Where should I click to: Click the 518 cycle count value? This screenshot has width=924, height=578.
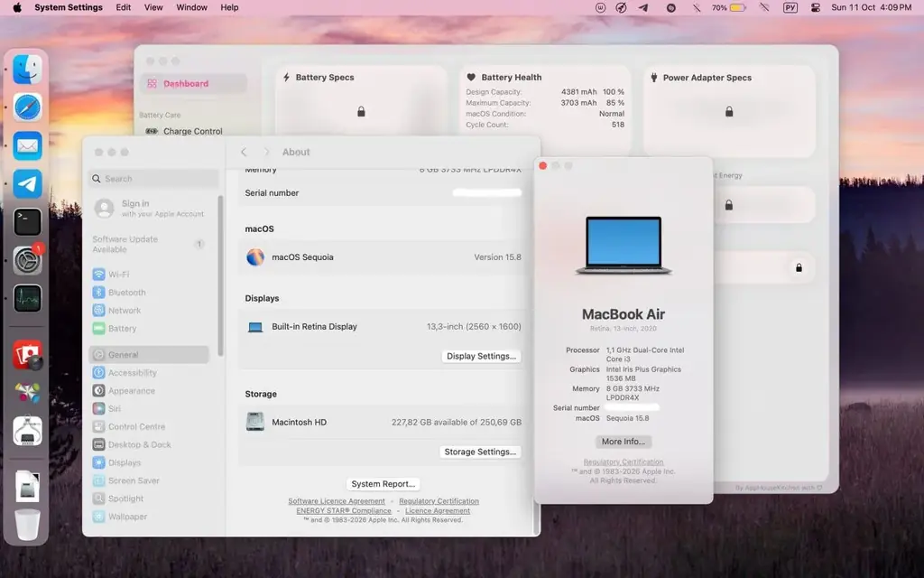[617, 125]
